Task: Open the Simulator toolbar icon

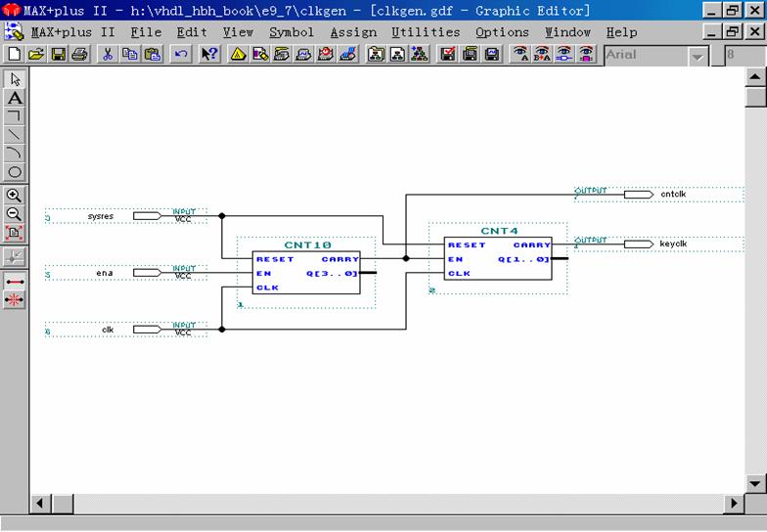Action: (303, 54)
